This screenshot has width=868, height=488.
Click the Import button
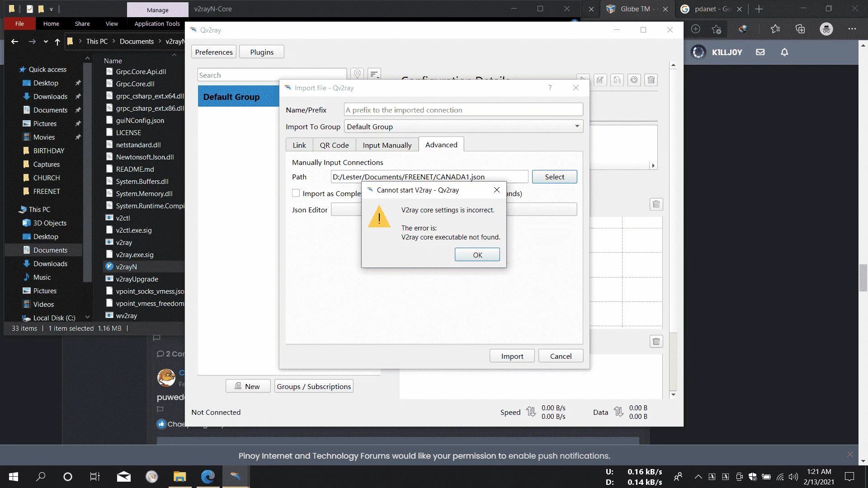point(512,356)
